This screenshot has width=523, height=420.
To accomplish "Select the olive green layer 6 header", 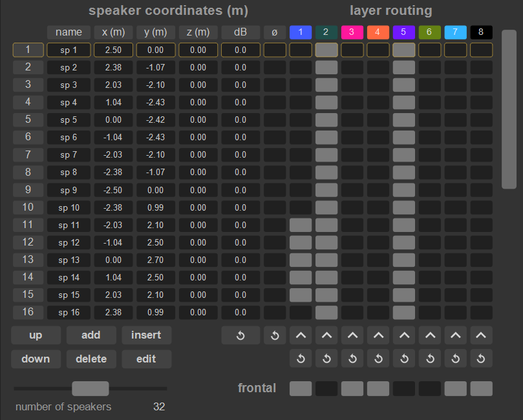I will (x=430, y=32).
